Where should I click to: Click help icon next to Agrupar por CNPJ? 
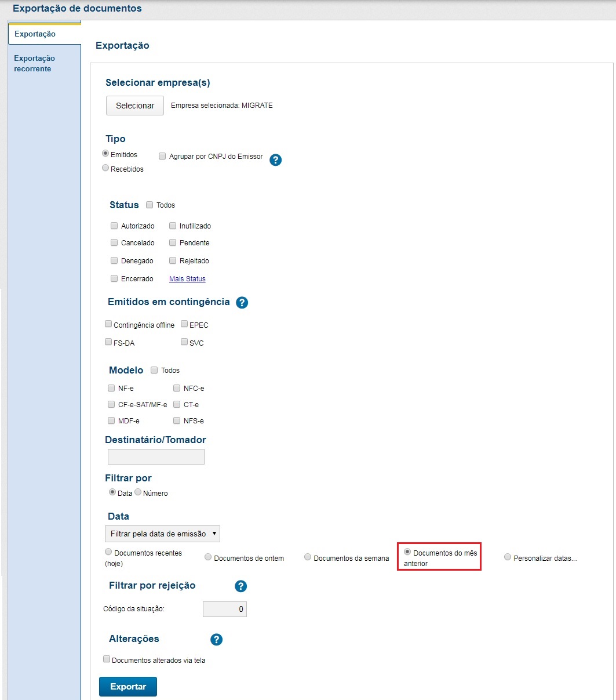coord(276,160)
